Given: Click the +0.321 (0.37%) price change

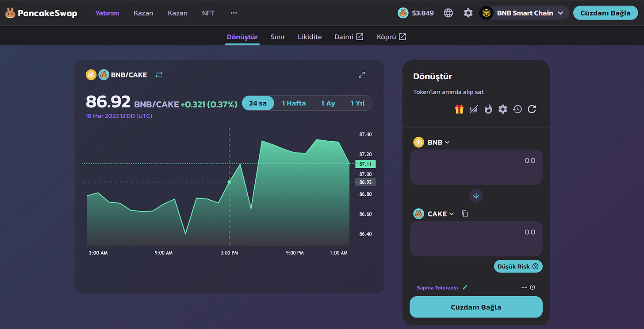Looking at the screenshot, I should tap(209, 104).
